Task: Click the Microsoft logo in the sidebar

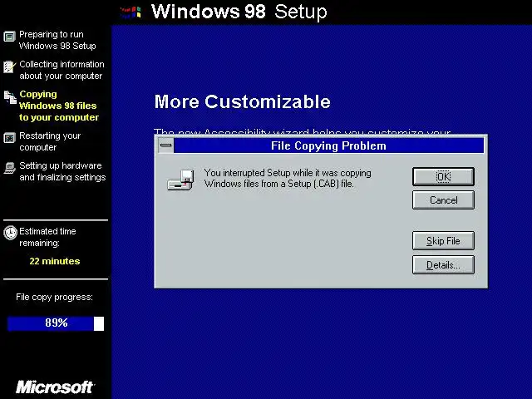Action: [x=56, y=387]
